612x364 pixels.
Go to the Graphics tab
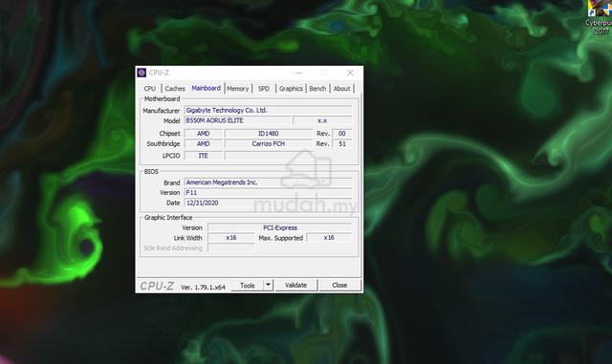click(291, 89)
